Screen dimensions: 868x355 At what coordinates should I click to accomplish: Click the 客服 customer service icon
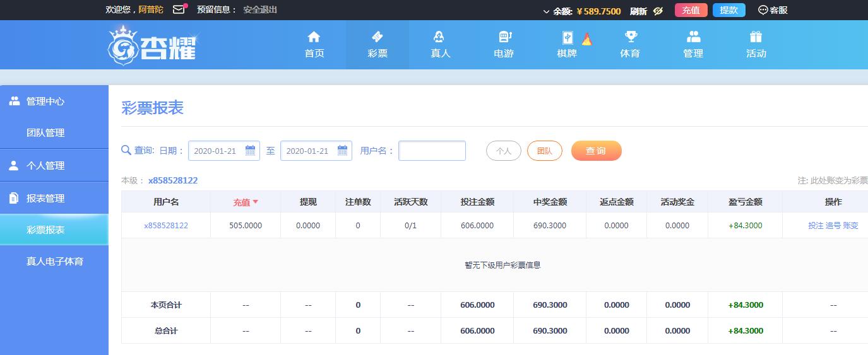763,10
